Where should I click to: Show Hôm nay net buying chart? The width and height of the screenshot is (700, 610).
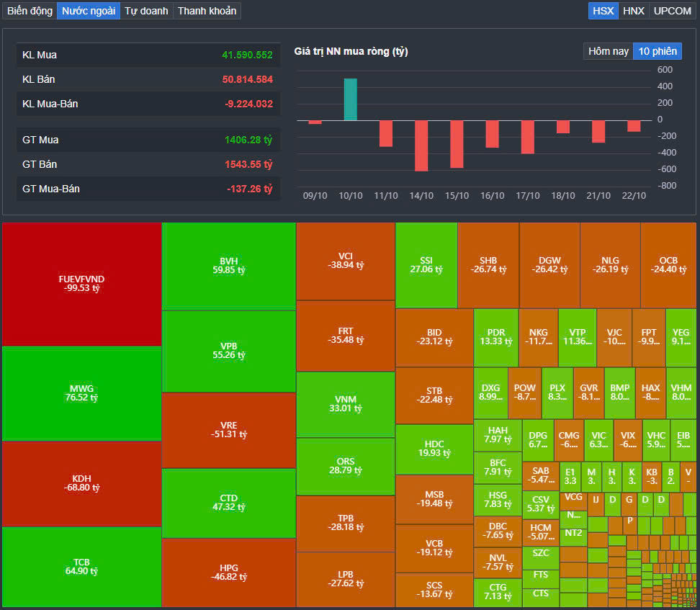coord(608,51)
